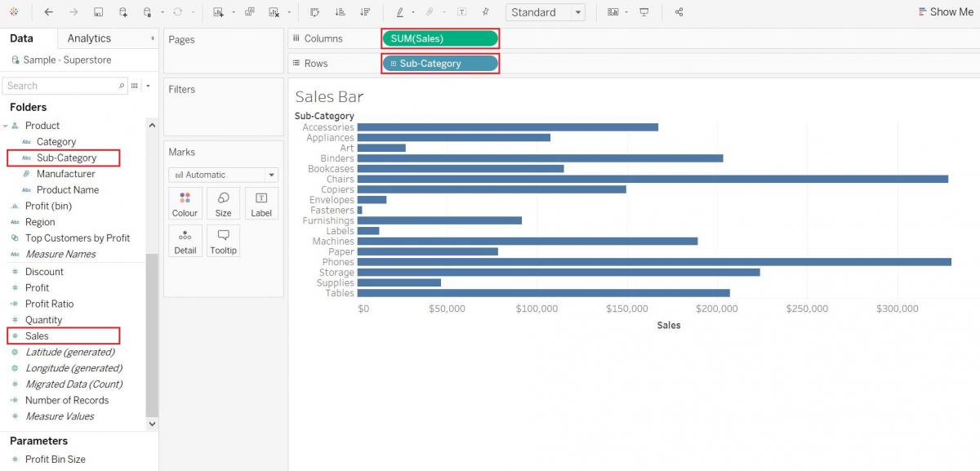This screenshot has width=980, height=471.
Task: Expand the Sub-Category pill on Rows
Action: [x=394, y=64]
